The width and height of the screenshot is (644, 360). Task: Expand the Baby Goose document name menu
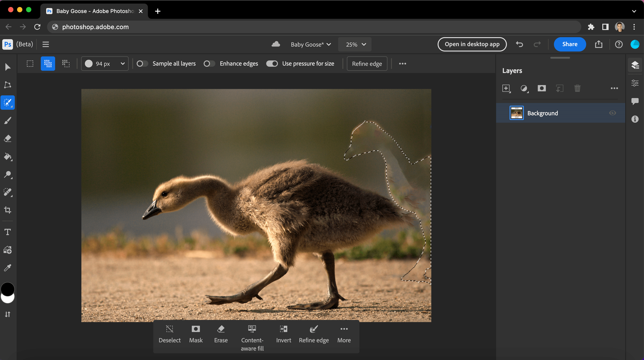point(311,45)
